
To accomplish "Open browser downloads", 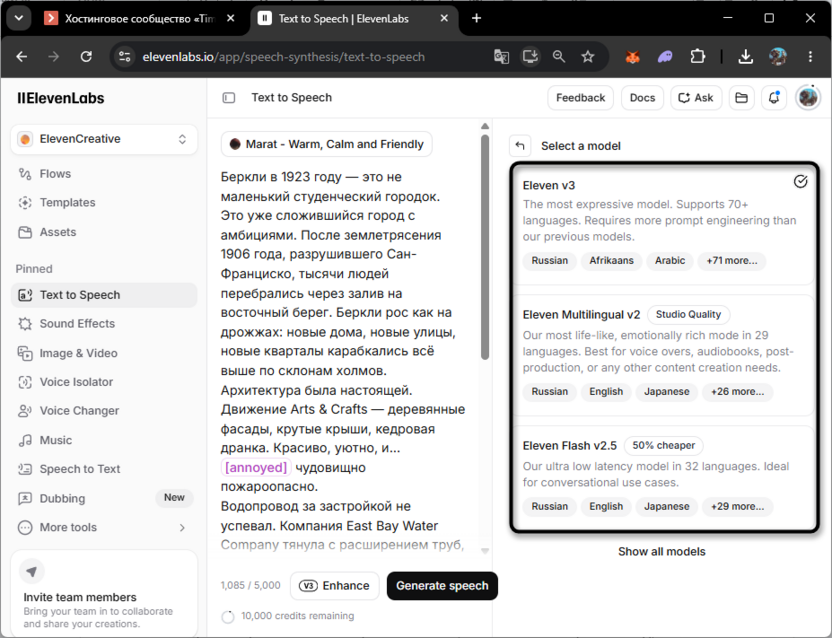I will pyautogui.click(x=746, y=56).
